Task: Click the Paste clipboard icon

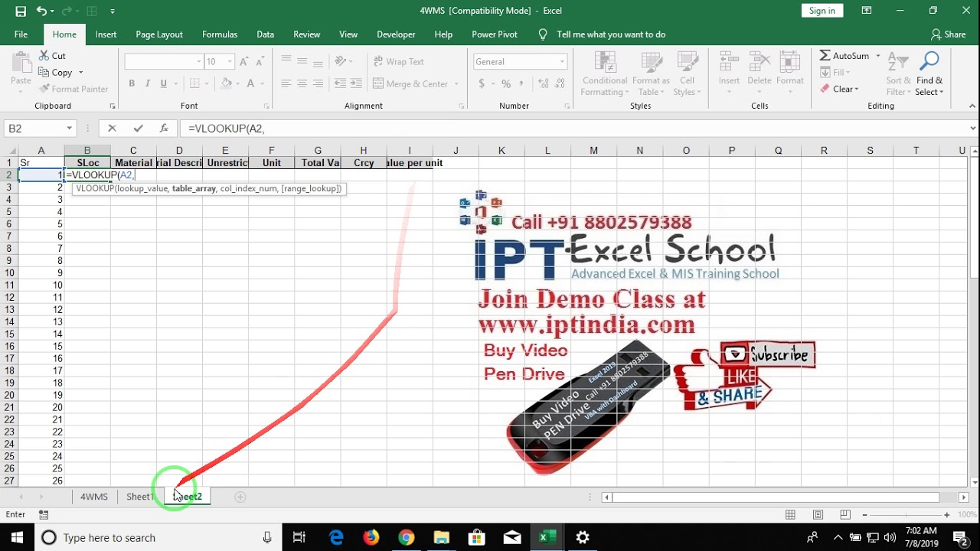Action: (21, 64)
